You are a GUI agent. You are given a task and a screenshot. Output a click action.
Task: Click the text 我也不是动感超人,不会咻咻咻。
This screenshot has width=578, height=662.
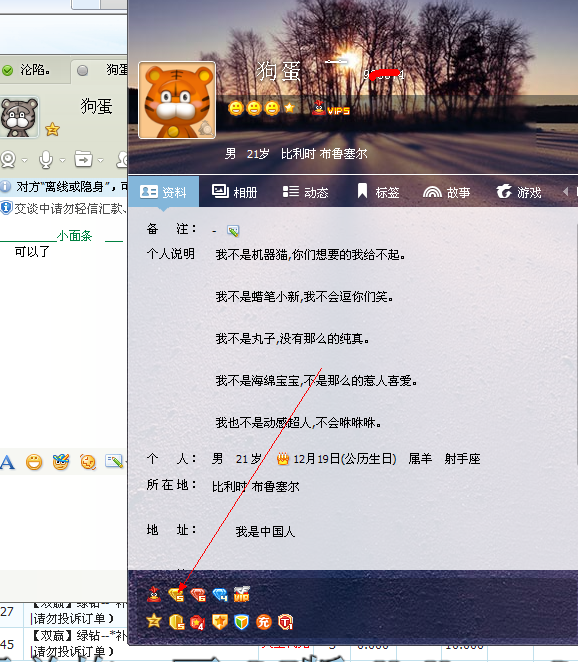click(x=298, y=423)
